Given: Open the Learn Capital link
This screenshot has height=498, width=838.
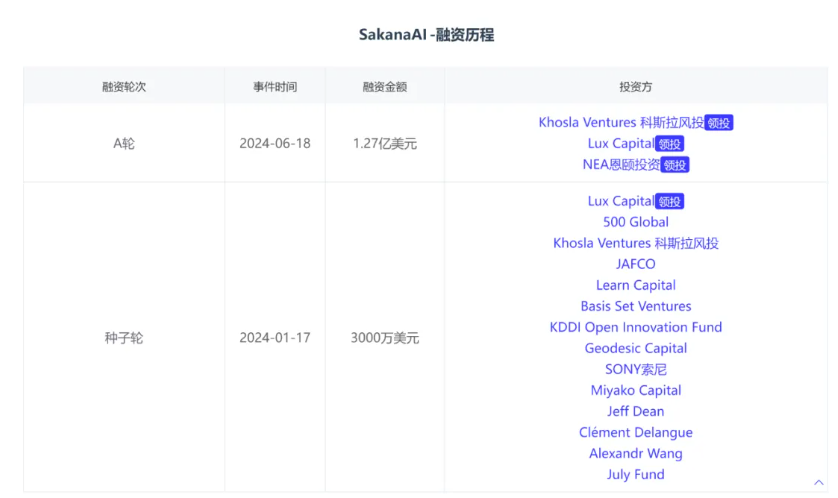Looking at the screenshot, I should [636, 285].
